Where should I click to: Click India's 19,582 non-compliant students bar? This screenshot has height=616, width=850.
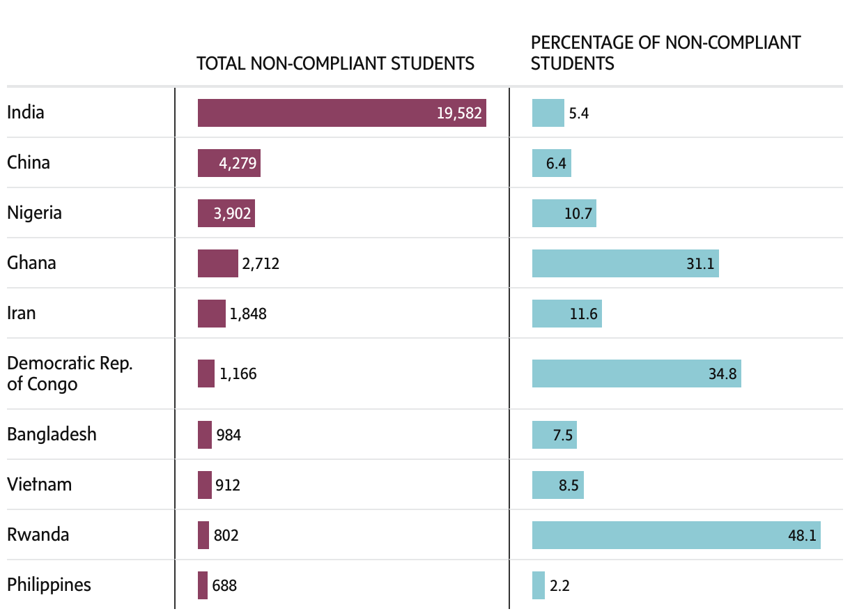341,113
